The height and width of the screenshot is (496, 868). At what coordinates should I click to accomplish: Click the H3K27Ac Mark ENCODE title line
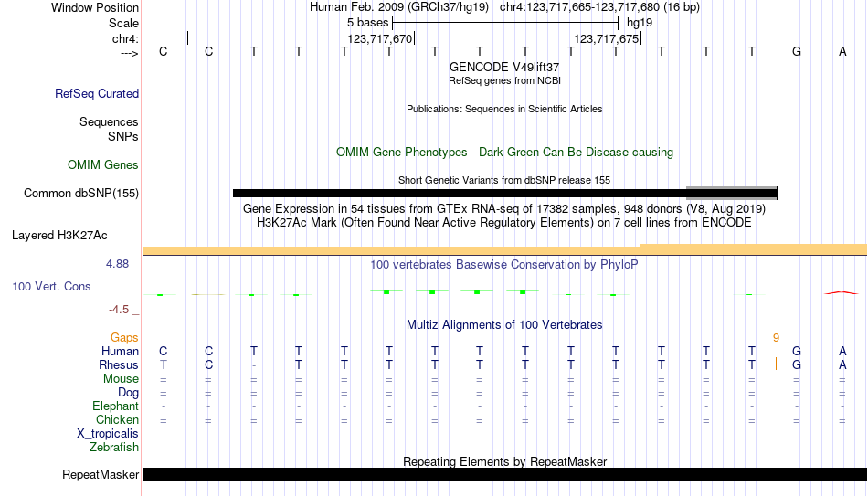504,223
